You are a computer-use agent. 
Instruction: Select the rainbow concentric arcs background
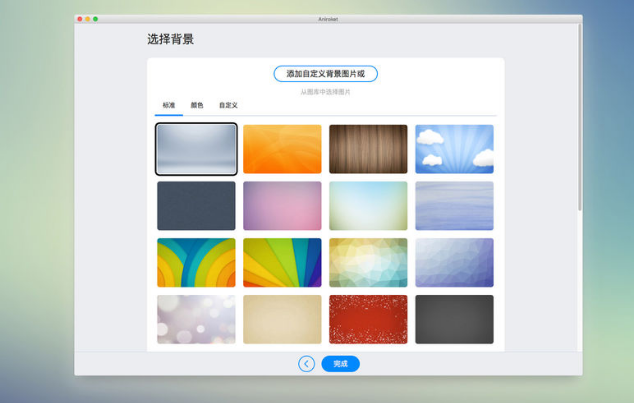pos(196,262)
